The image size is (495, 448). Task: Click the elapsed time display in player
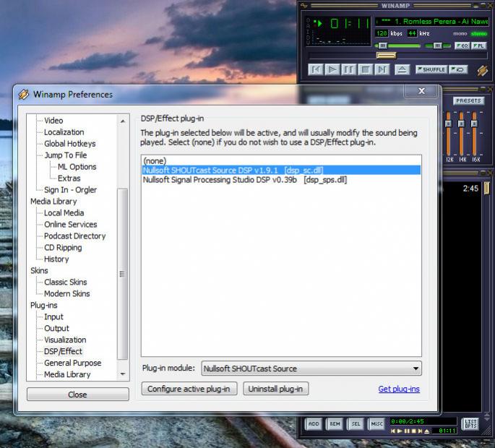[x=350, y=23]
